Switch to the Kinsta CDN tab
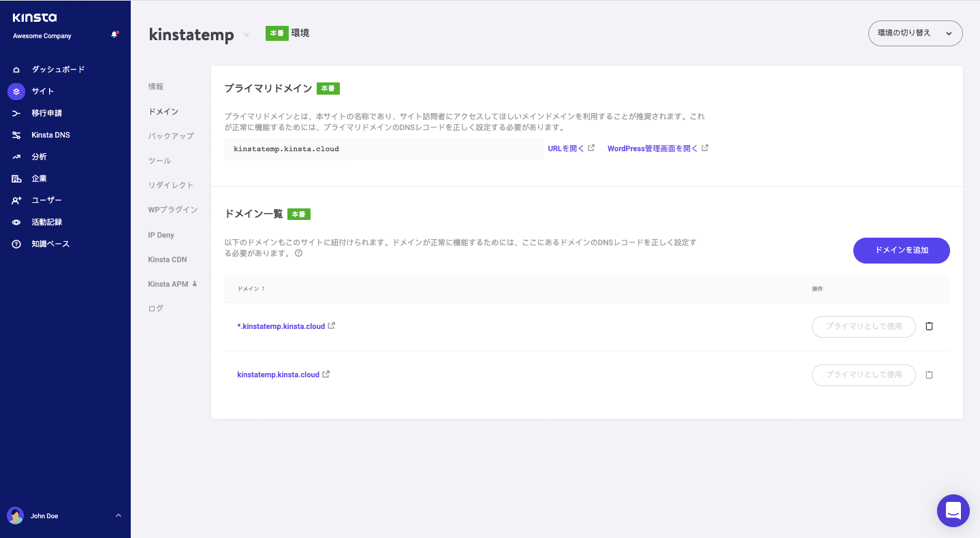 pyautogui.click(x=168, y=259)
